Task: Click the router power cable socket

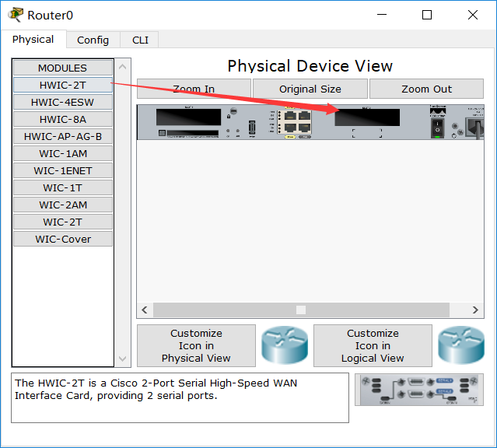Action: click(x=474, y=128)
